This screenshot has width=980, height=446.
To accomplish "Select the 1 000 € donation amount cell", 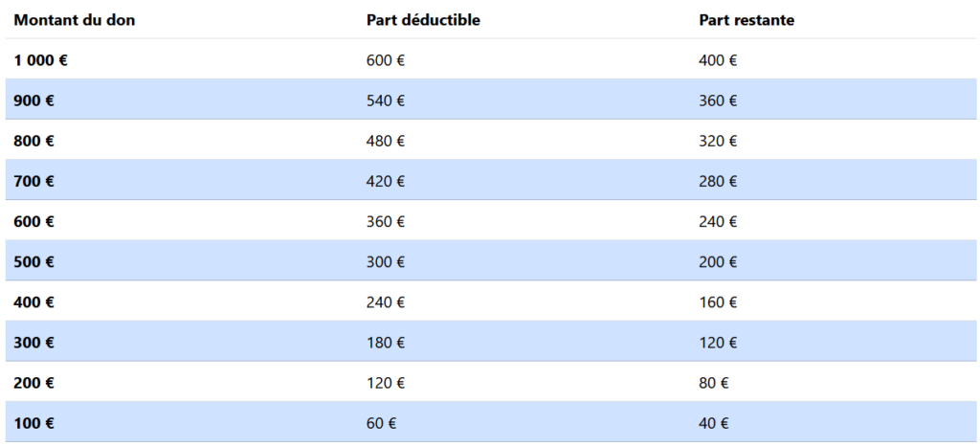I will [41, 60].
